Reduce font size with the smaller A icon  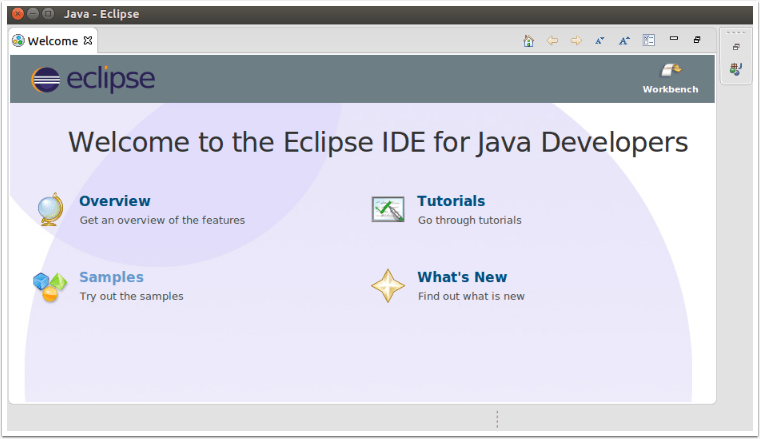click(600, 41)
